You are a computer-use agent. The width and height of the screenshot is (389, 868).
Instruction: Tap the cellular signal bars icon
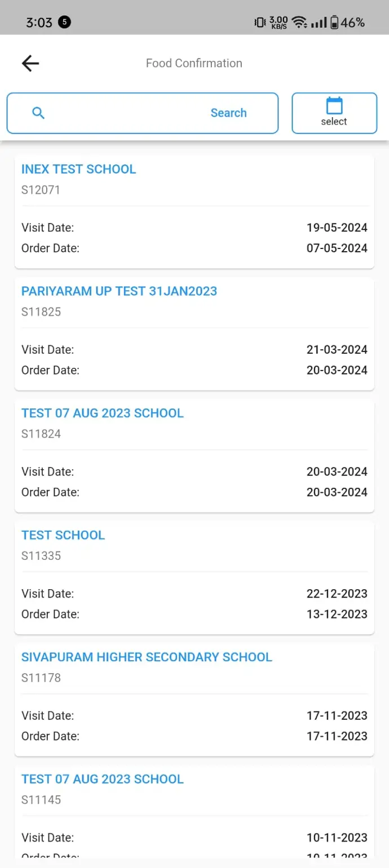pyautogui.click(x=319, y=23)
